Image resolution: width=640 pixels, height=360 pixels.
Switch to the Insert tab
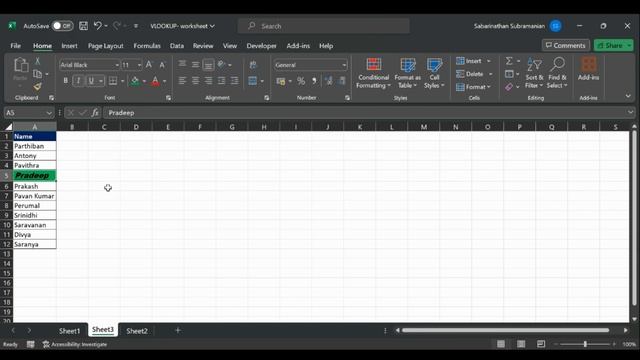point(69,46)
